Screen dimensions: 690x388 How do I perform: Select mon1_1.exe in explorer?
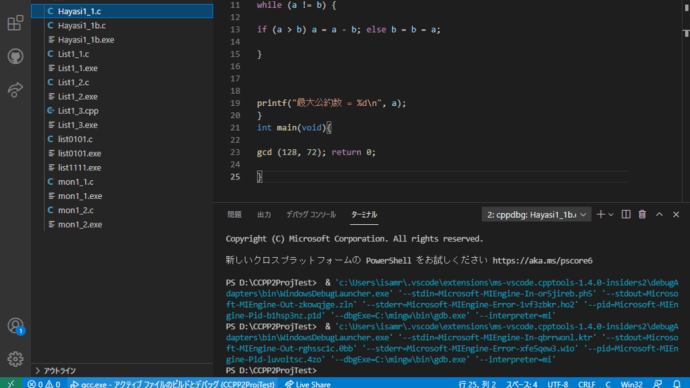122,196
